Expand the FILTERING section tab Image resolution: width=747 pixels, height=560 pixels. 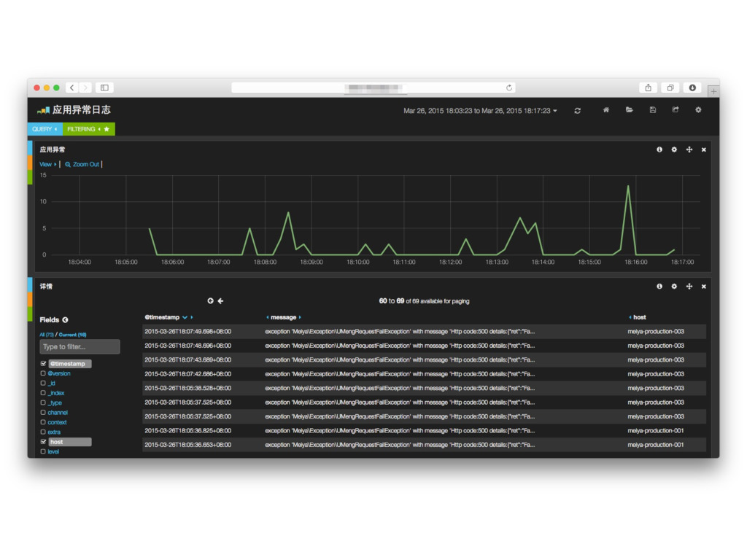pyautogui.click(x=88, y=129)
